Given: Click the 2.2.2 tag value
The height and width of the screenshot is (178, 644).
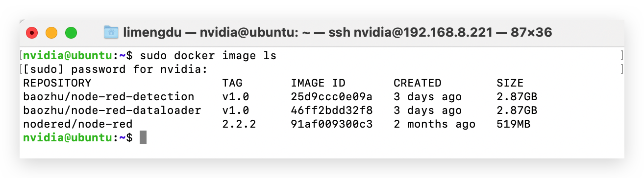Looking at the screenshot, I should pos(239,124).
